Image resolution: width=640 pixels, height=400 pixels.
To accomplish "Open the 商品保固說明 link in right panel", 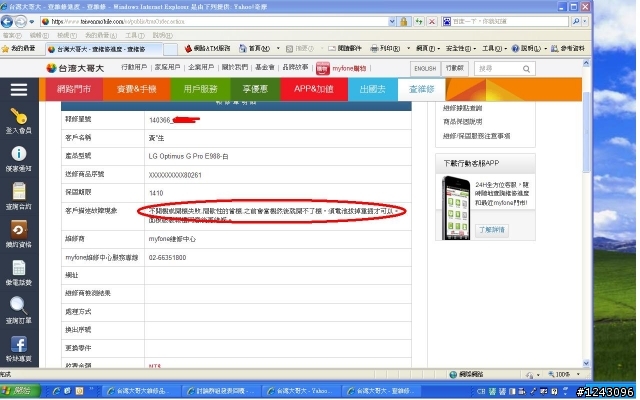I will (x=462, y=122).
